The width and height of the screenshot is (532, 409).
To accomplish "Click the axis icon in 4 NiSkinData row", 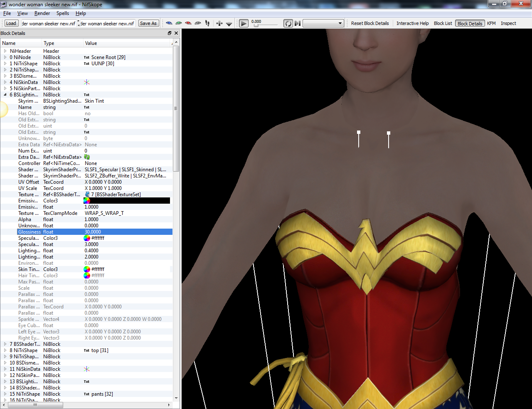I will click(x=87, y=82).
